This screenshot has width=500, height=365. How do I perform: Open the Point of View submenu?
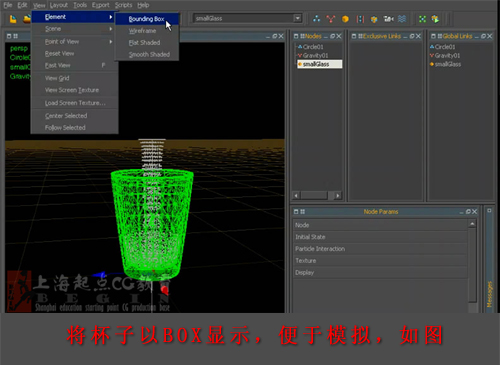(x=75, y=42)
